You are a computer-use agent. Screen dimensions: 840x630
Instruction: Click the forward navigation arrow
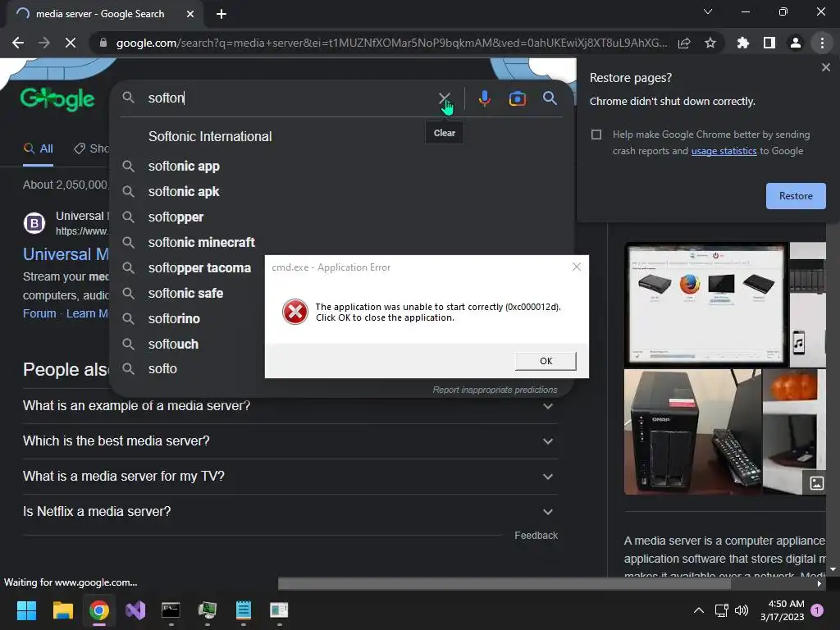pyautogui.click(x=44, y=43)
